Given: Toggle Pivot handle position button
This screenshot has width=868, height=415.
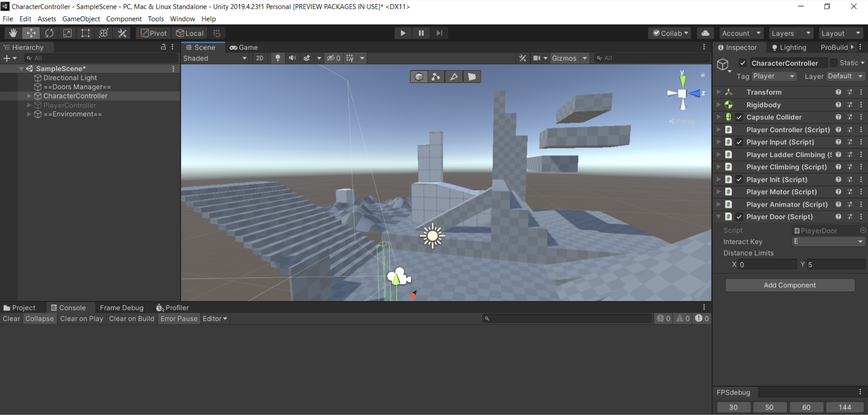Looking at the screenshot, I should 154,33.
